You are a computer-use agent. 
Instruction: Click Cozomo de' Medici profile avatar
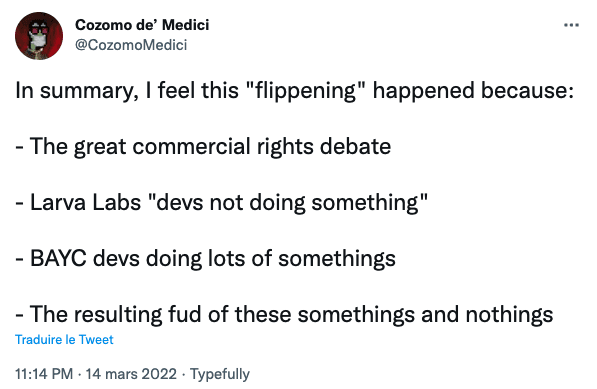(x=39, y=36)
